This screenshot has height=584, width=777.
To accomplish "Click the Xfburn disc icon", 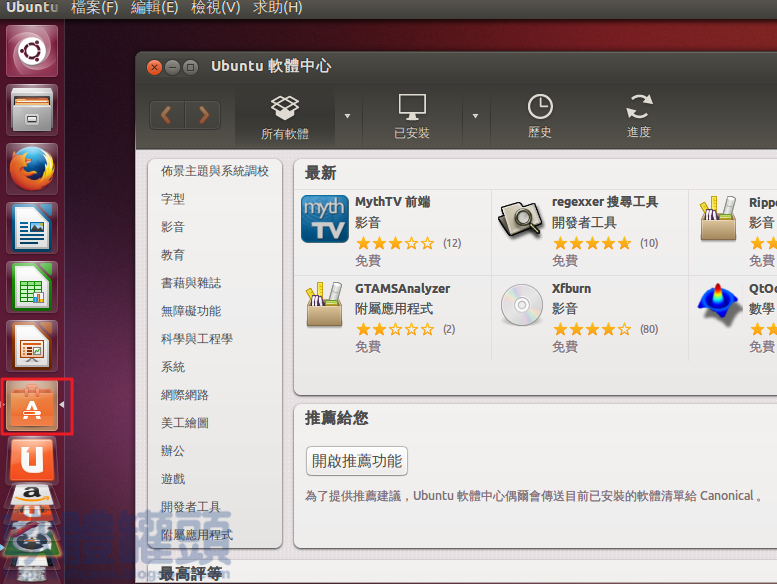I will point(521,305).
